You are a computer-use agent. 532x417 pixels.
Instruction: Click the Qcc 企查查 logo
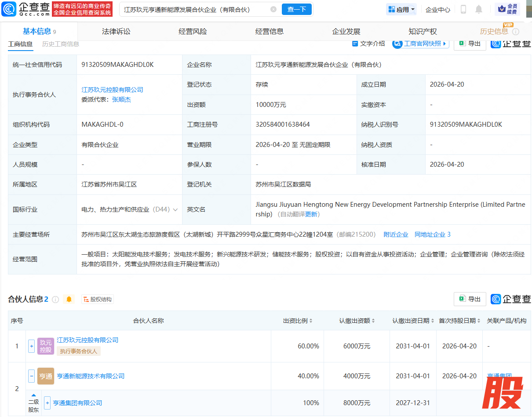[26, 9]
